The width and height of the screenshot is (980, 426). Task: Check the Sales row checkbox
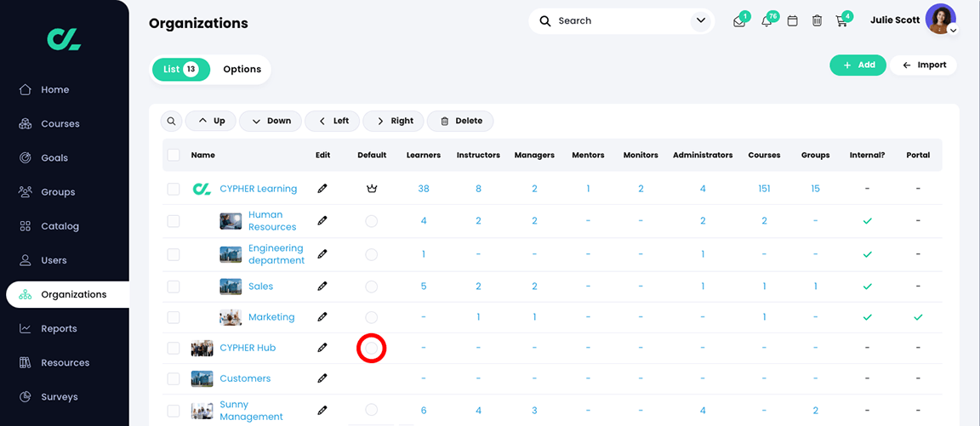click(174, 287)
